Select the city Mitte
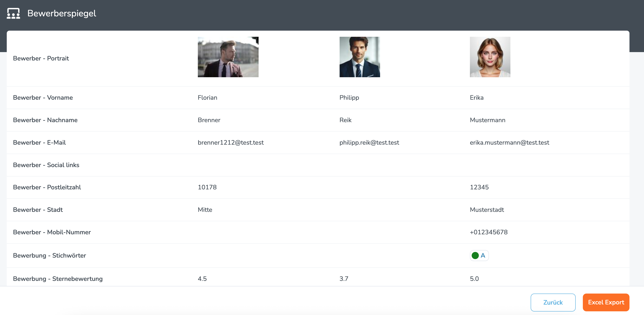Image resolution: width=644 pixels, height=315 pixels. coord(205,210)
